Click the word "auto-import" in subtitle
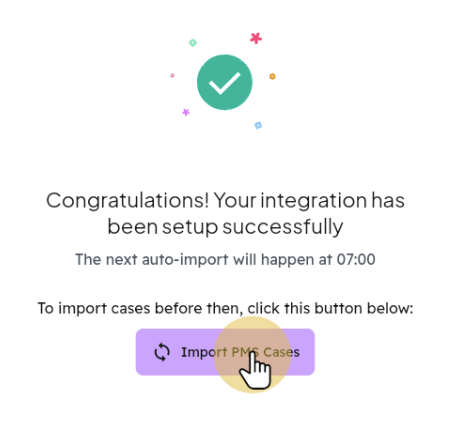Image resolution: width=454 pixels, height=430 pixels. tap(185, 260)
